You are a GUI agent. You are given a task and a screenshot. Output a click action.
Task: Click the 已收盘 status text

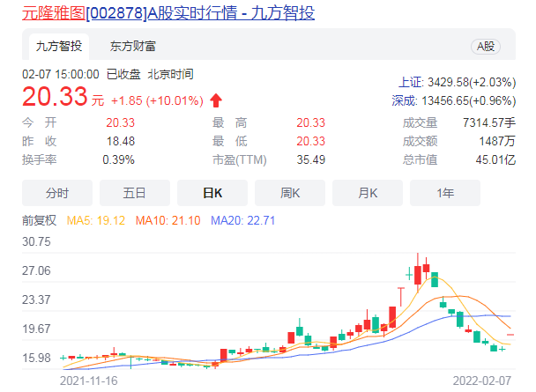(123, 74)
